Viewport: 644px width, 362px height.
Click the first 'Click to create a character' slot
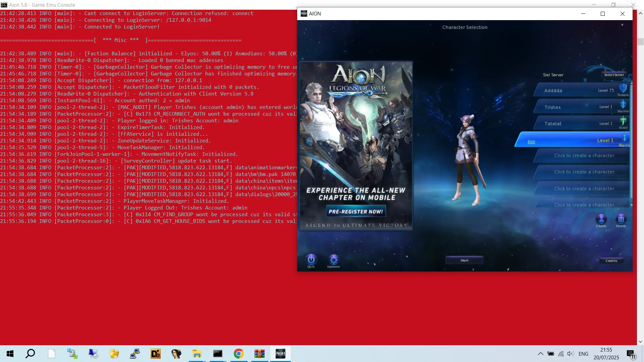(582, 156)
